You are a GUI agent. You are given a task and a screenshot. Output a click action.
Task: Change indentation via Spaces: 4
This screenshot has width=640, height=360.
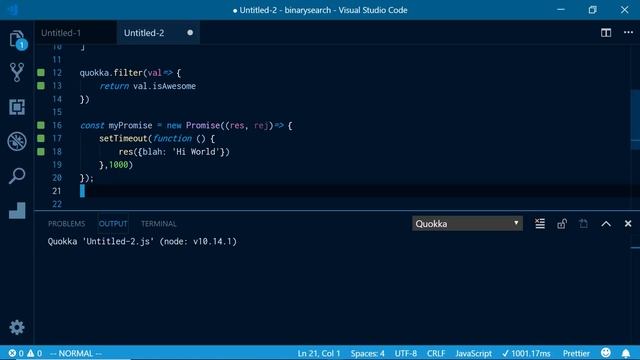[x=367, y=353]
